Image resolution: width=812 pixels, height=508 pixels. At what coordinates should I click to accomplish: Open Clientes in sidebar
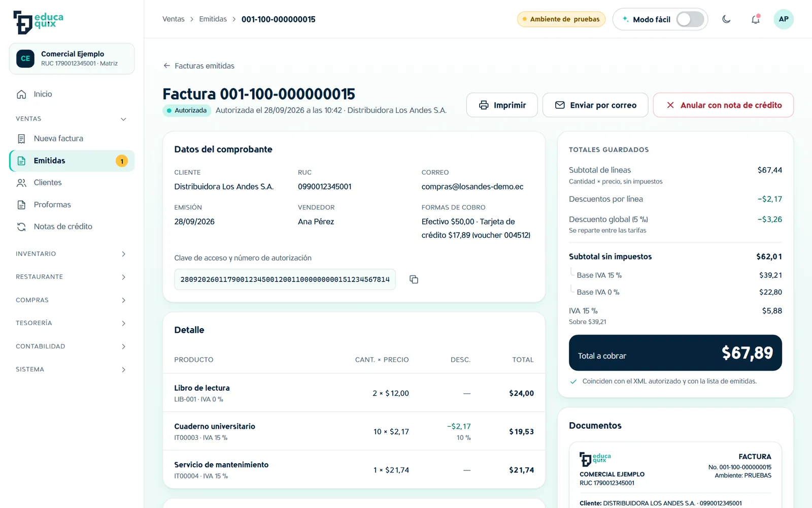[72, 183]
